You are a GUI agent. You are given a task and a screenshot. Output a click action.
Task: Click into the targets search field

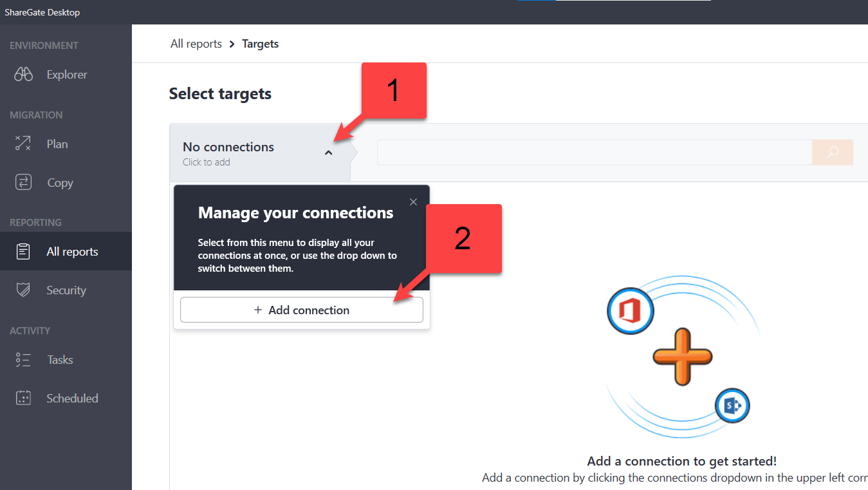594,153
